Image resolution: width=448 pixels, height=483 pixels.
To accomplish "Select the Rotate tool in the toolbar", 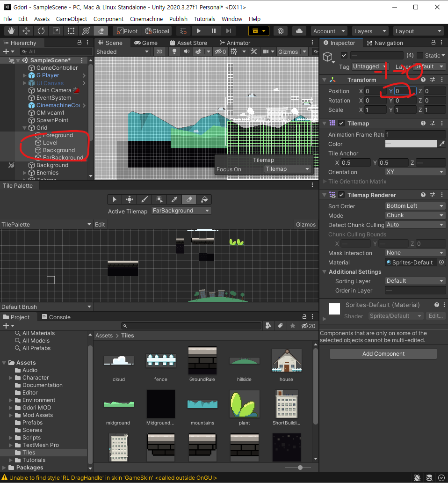I will coord(41,31).
